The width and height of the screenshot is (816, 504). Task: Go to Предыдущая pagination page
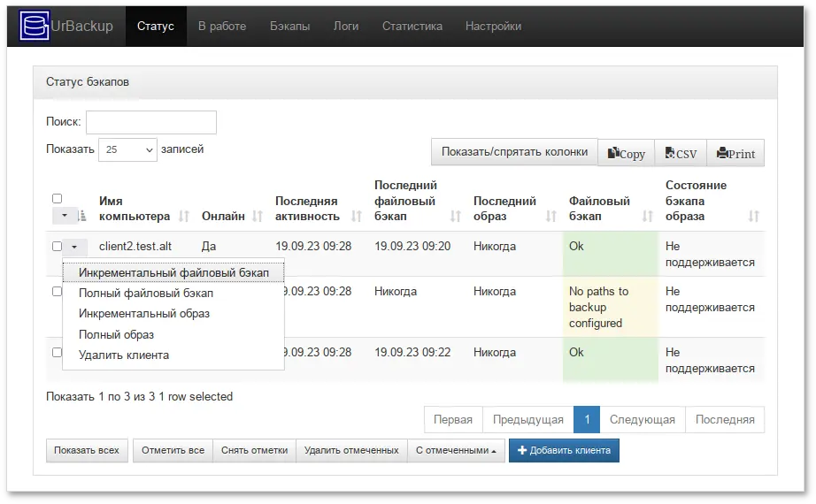coord(528,420)
